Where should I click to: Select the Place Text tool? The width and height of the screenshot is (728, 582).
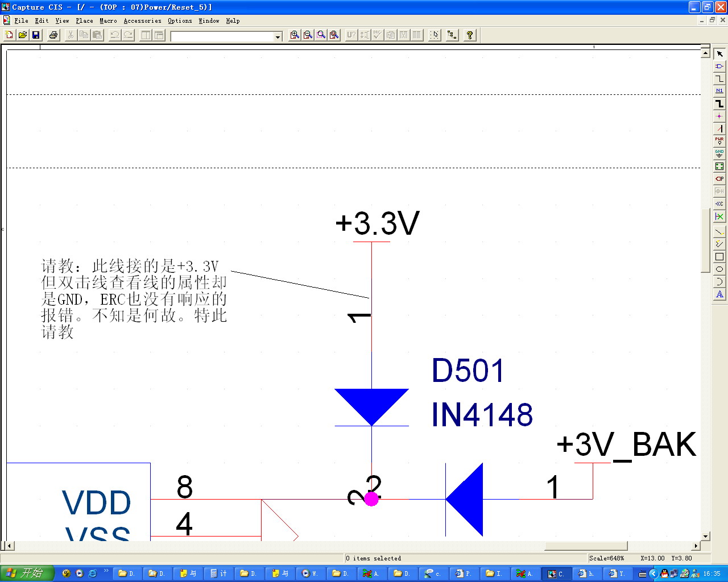click(x=719, y=294)
